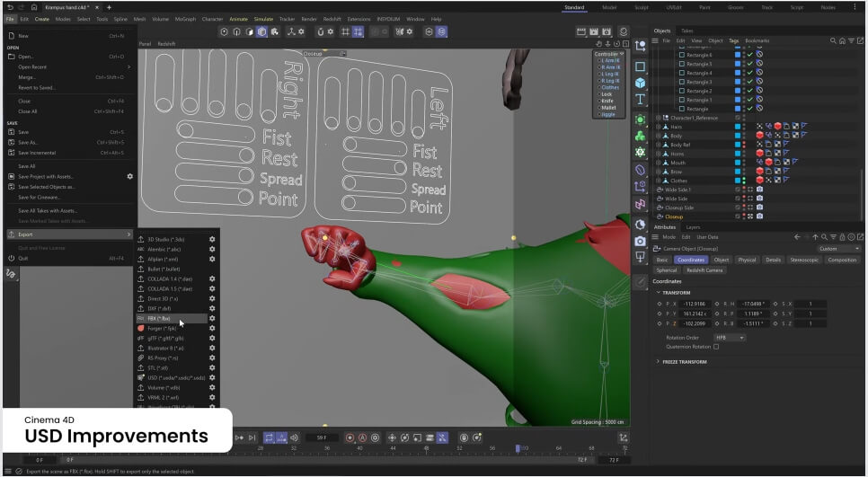The image size is (868, 477).
Task: Switch to UVEdit layout
Action: 673,8
